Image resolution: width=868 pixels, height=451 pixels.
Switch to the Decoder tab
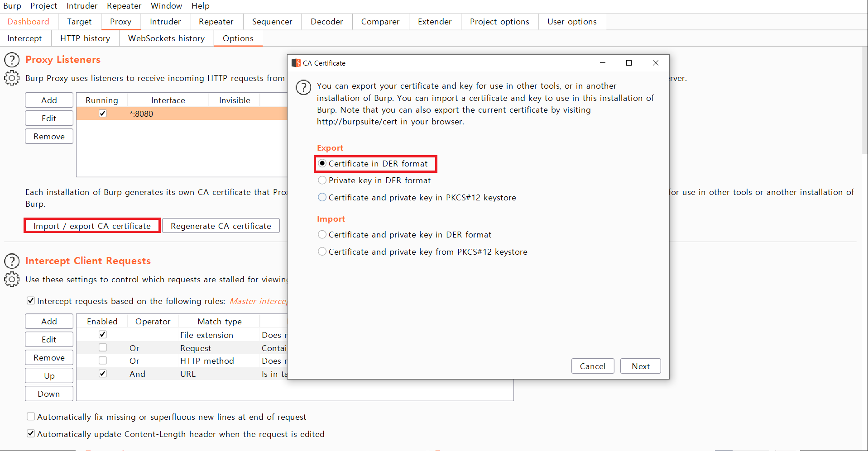(x=327, y=22)
